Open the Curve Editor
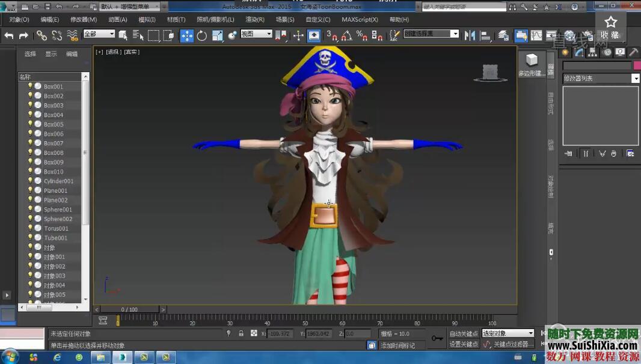Viewport: 641px width, 364px height. tap(536, 36)
